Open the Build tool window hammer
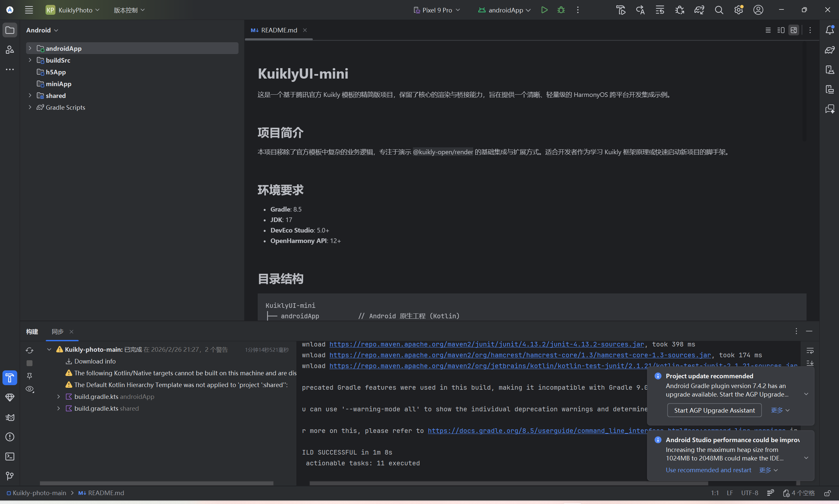Screen dimensions: 839x504 [x=10, y=378]
